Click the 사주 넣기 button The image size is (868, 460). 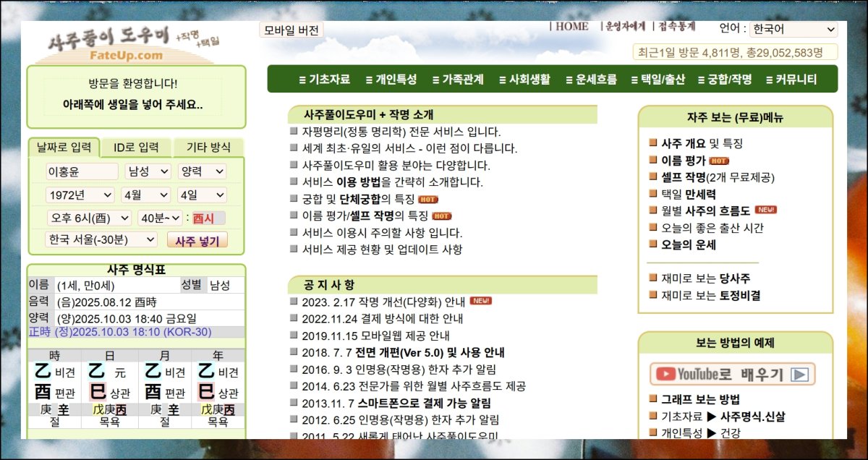tap(197, 240)
